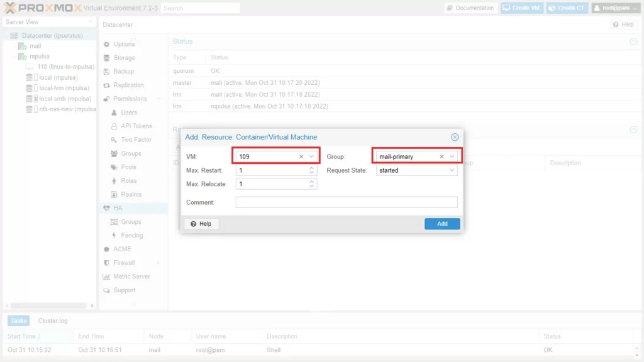Click the Max. Restart spinner arrows
Screen dimensions: 644x362
(312, 170)
